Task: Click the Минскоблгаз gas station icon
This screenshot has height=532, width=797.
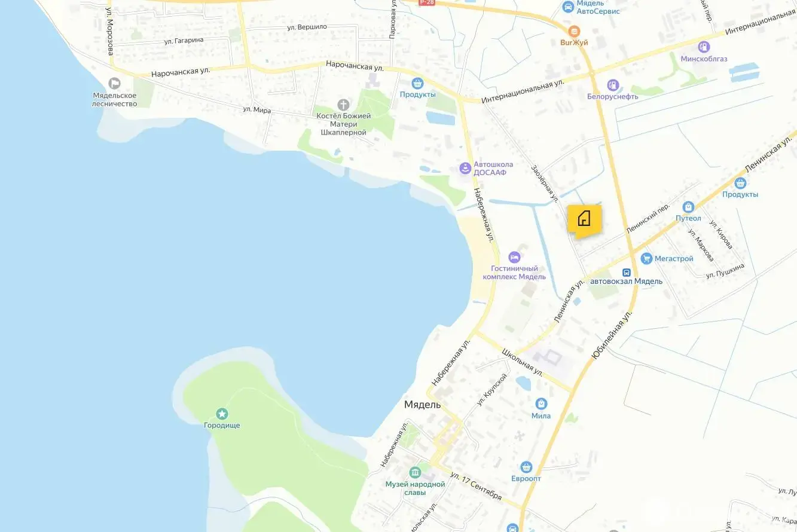Action: 704,47
